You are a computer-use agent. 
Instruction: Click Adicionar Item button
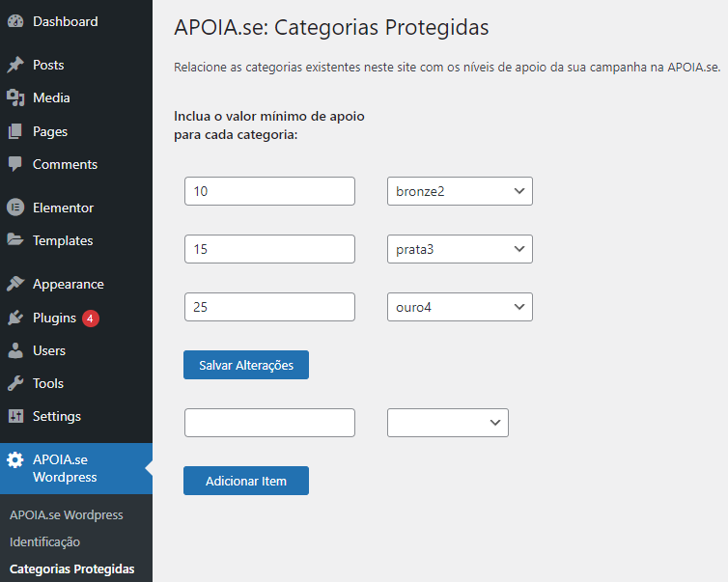[246, 481]
